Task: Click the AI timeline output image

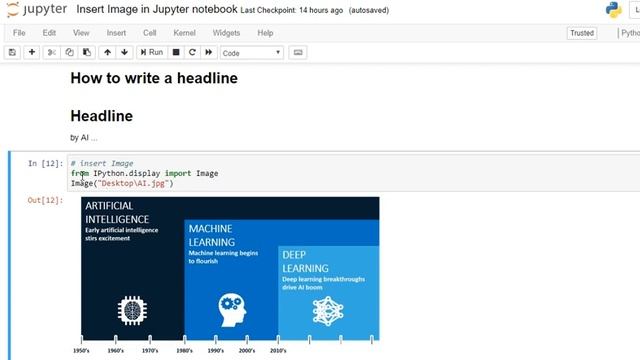Action: (x=230, y=276)
